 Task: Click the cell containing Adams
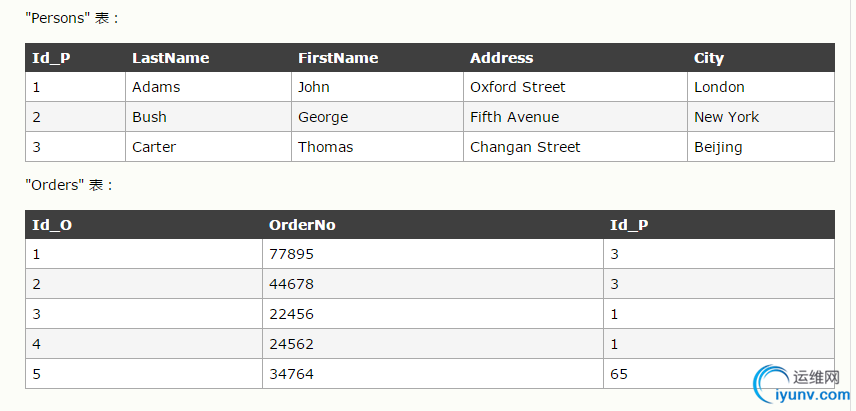click(x=156, y=87)
